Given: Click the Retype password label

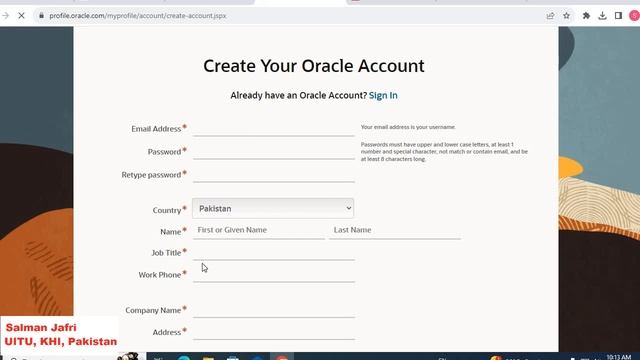Looking at the screenshot, I should (x=151, y=175).
